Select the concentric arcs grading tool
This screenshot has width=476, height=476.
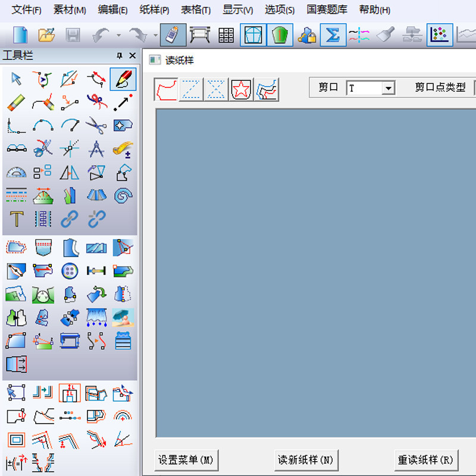click(x=123, y=415)
